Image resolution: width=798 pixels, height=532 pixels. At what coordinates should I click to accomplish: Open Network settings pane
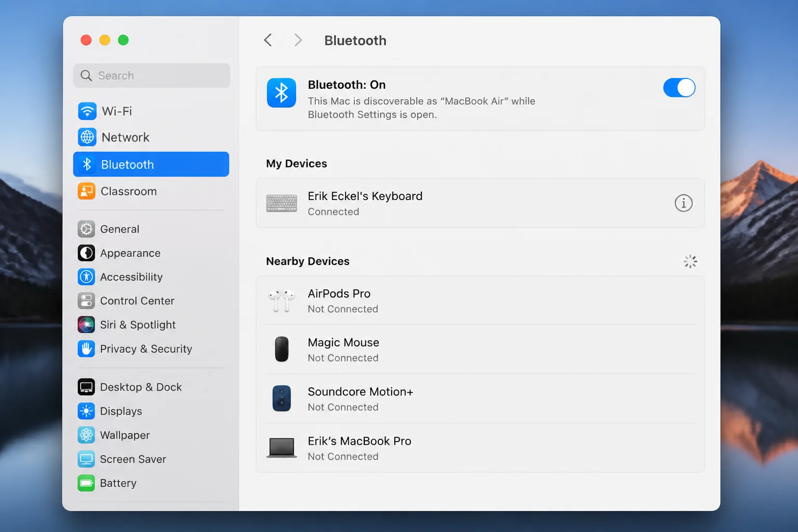point(151,137)
